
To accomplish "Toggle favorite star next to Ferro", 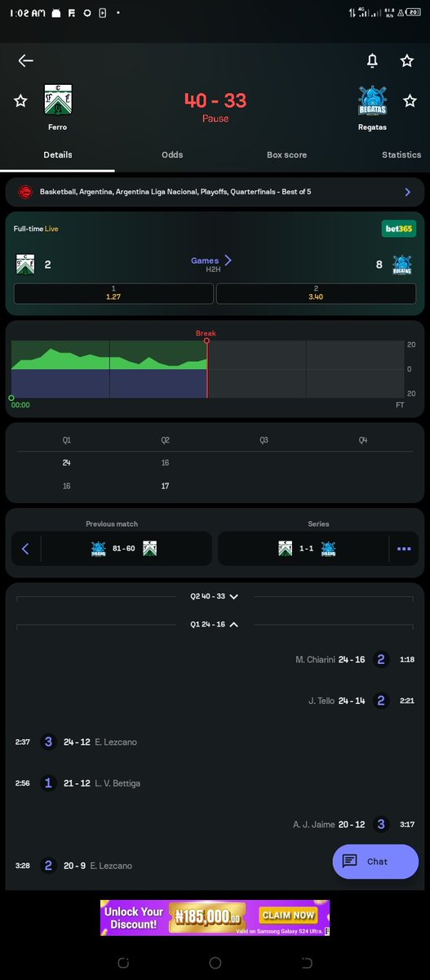I will pos(20,100).
